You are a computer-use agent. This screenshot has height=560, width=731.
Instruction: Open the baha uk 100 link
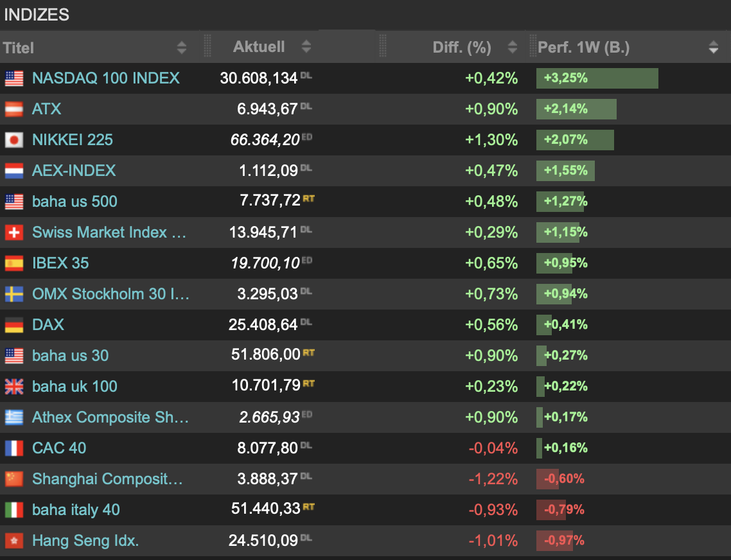coord(75,386)
